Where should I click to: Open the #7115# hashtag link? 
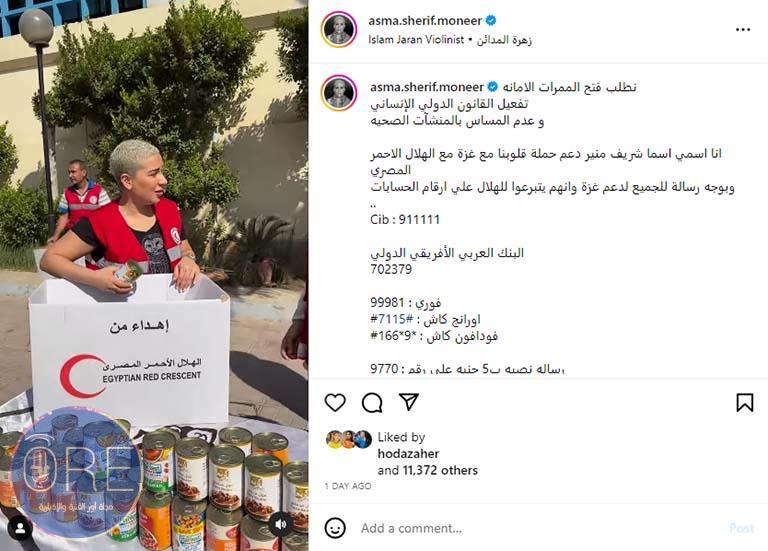[392, 319]
